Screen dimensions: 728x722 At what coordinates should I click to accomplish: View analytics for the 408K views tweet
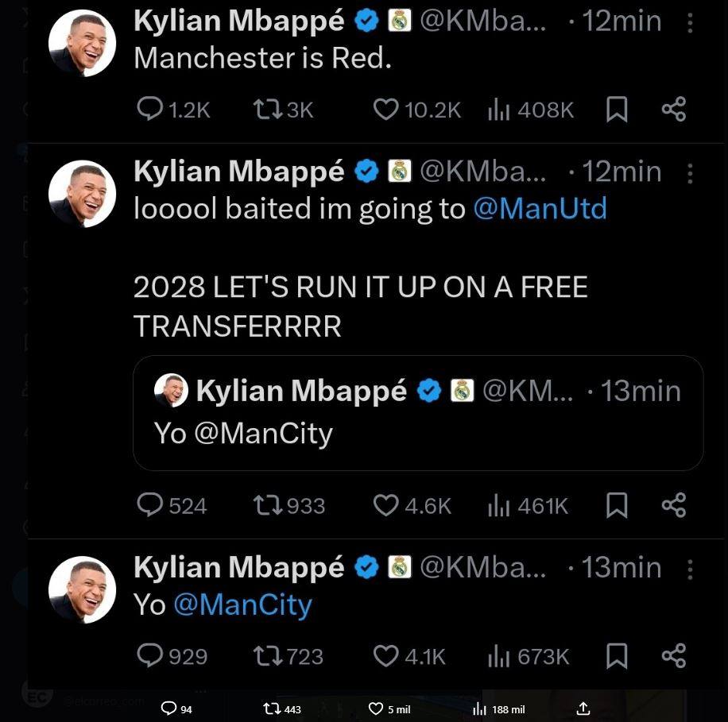click(x=498, y=110)
